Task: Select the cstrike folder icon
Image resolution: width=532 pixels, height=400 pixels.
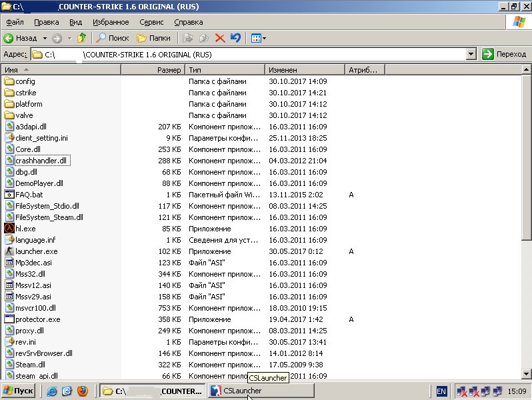Action: [x=9, y=93]
